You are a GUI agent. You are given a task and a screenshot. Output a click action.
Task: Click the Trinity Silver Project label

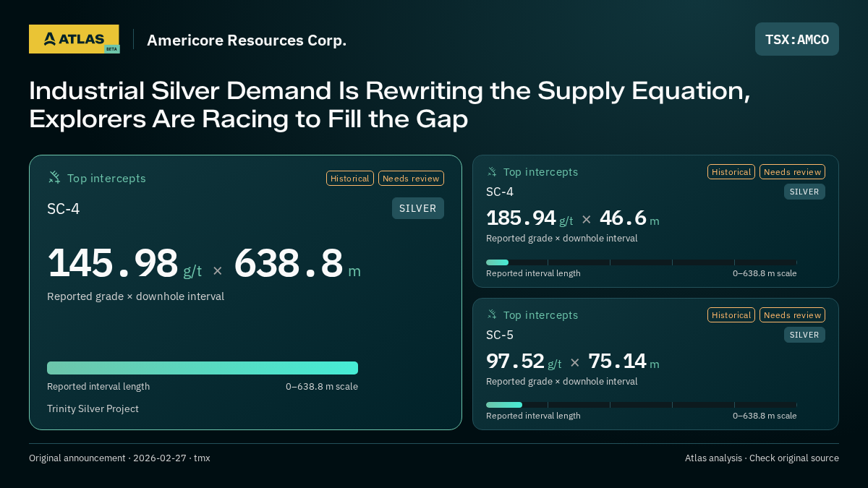coord(93,408)
